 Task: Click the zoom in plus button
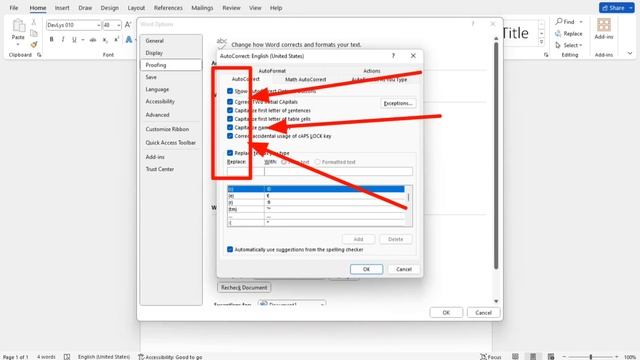[617, 357]
